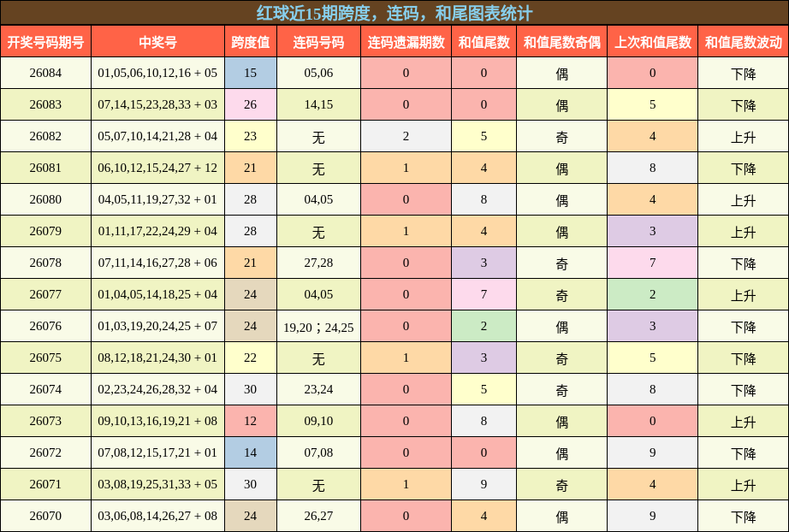Click previous sum tail 2 in row 26077

click(653, 295)
